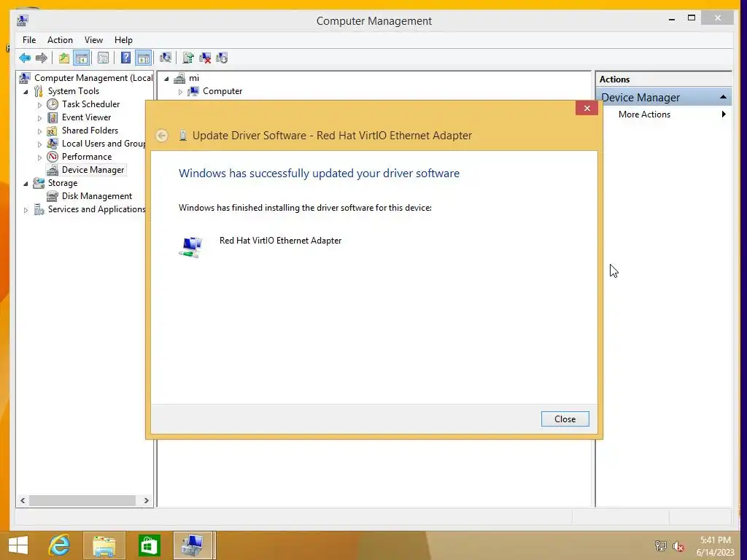Image resolution: width=747 pixels, height=560 pixels.
Task: Click right arrow of tree scrollbar
Action: (x=146, y=500)
